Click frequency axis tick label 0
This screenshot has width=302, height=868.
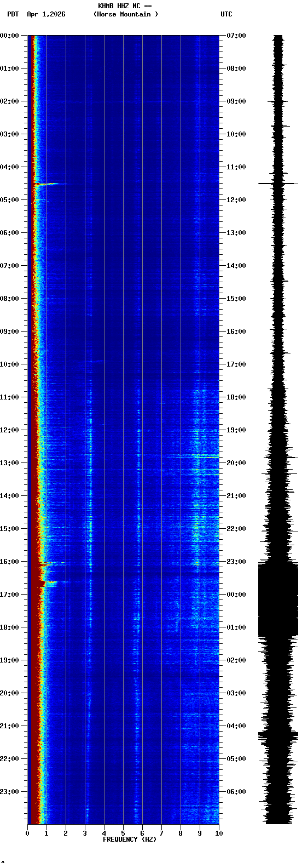pos(27,833)
